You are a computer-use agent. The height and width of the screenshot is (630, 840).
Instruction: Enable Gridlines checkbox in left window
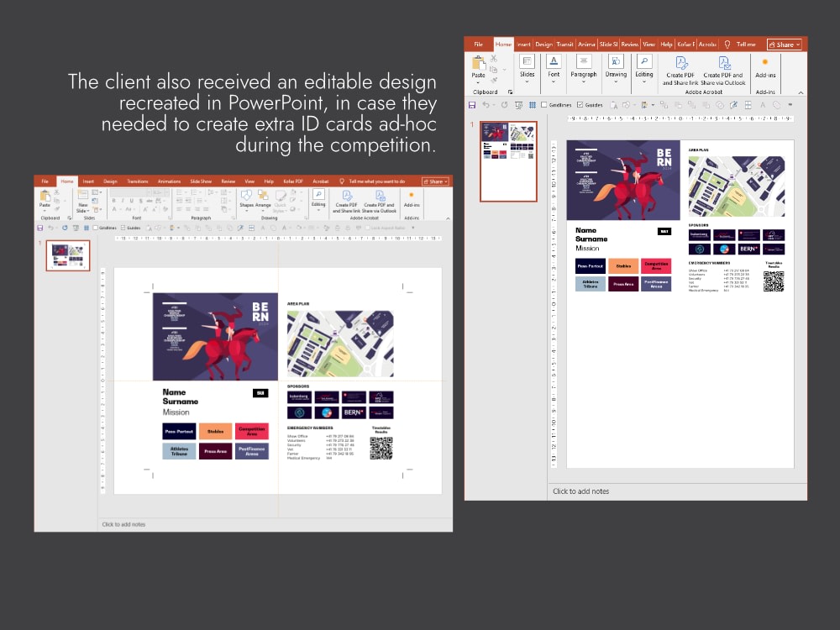click(x=96, y=228)
